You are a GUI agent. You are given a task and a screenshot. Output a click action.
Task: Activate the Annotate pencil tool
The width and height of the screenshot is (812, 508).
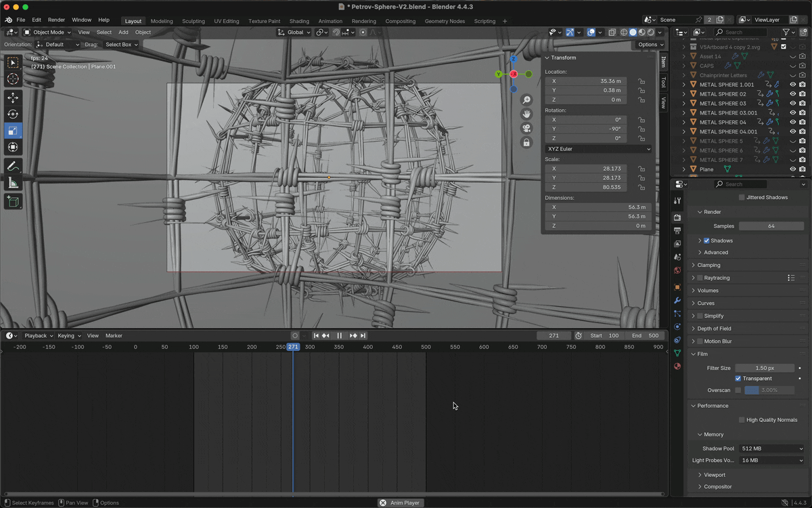[13, 167]
